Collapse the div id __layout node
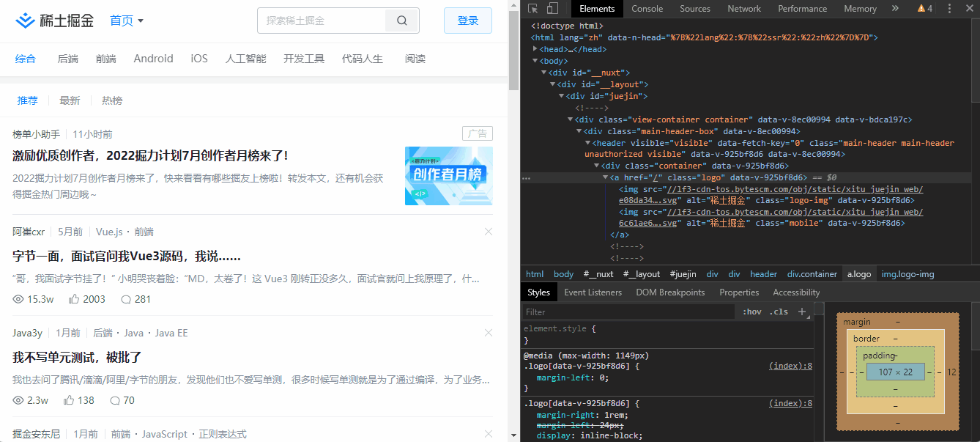 coord(553,84)
